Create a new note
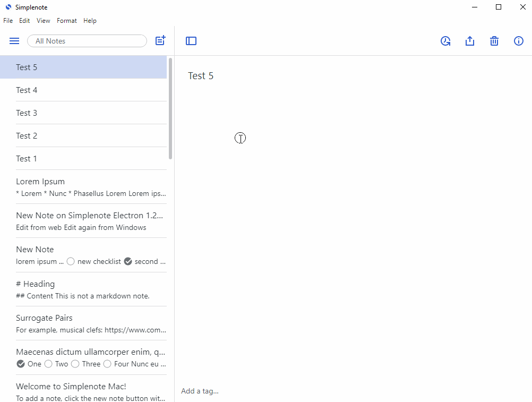This screenshot has height=402, width=532. (160, 40)
